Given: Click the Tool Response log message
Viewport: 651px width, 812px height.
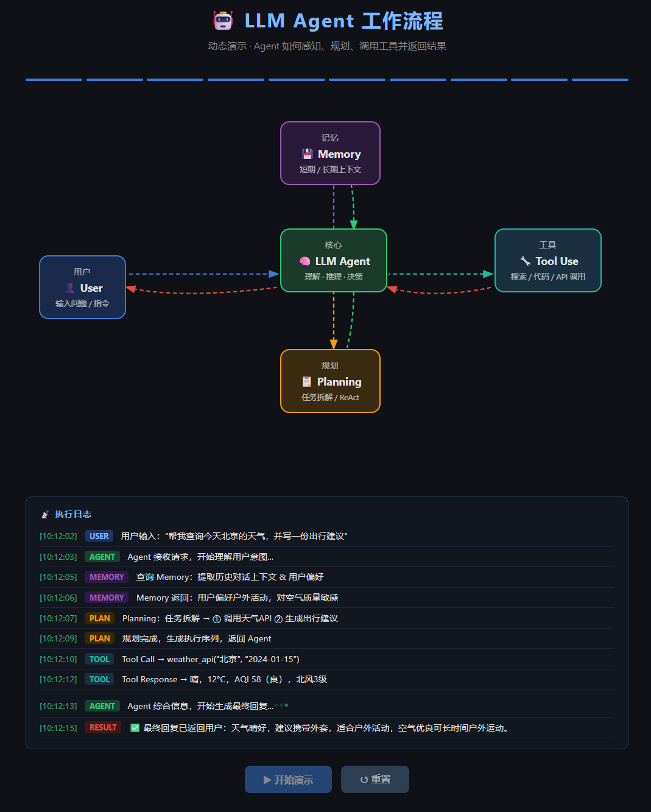Looking at the screenshot, I should pyautogui.click(x=224, y=680).
